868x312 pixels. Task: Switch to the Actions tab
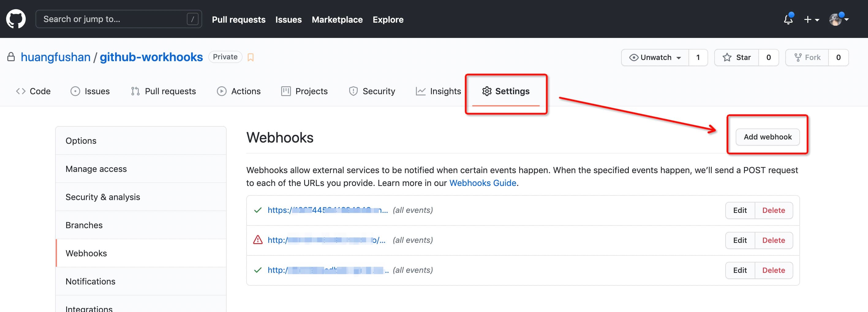point(239,91)
